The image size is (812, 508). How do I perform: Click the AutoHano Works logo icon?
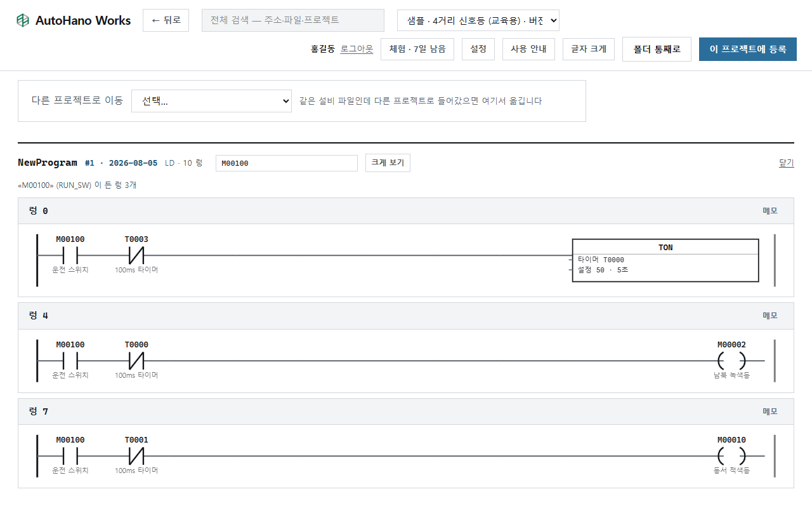coord(23,20)
